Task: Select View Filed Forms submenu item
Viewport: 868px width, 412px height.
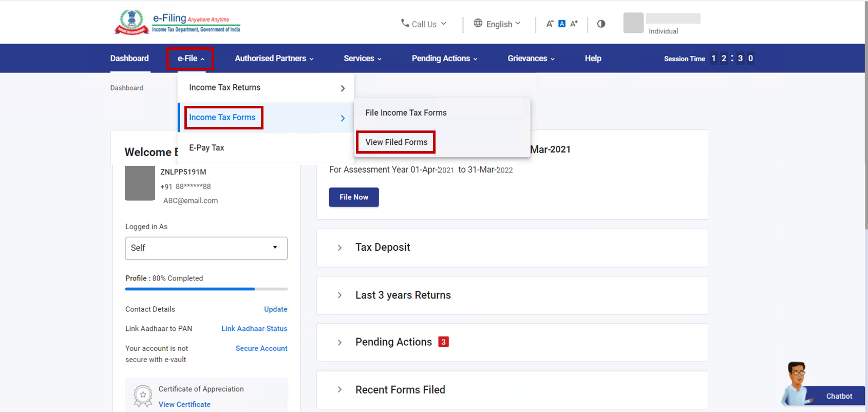Action: [x=396, y=142]
